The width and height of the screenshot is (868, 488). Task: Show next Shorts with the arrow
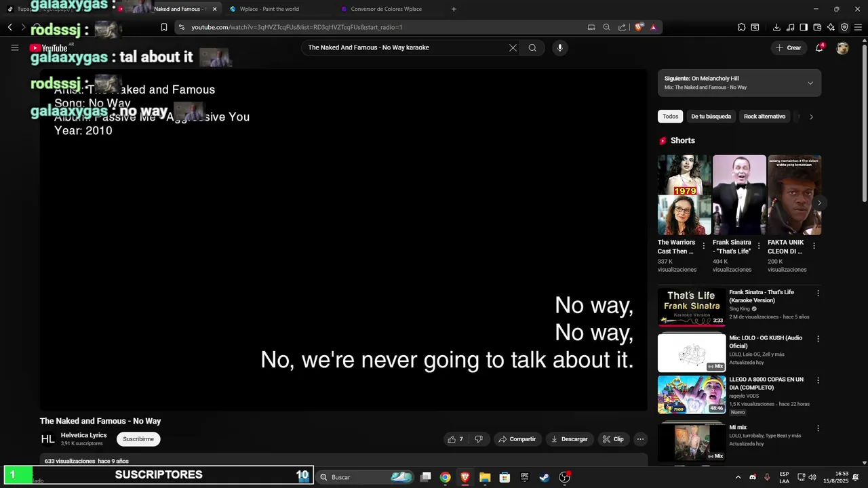pos(819,203)
